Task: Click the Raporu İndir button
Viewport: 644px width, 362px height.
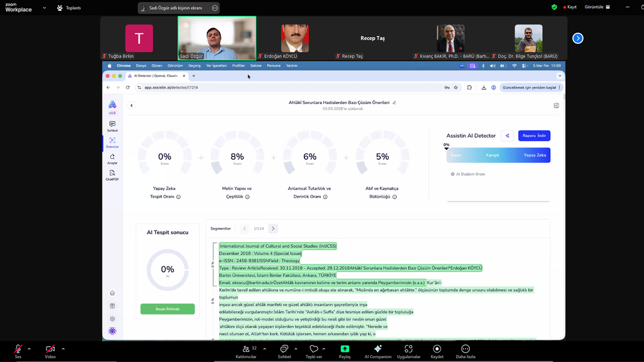Action: click(534, 136)
